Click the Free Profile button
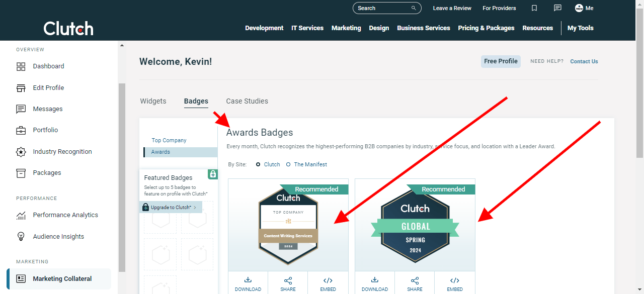Image resolution: width=644 pixels, height=294 pixels. [501, 61]
